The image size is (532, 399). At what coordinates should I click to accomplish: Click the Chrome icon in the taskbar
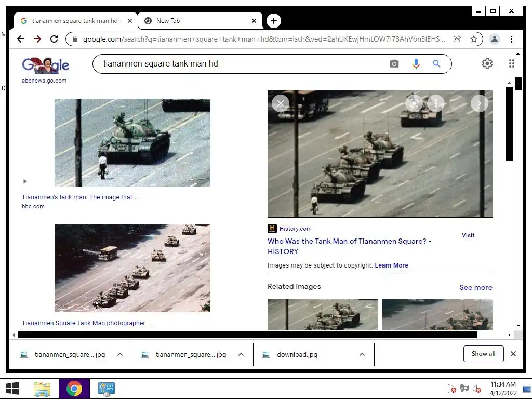[x=74, y=389]
